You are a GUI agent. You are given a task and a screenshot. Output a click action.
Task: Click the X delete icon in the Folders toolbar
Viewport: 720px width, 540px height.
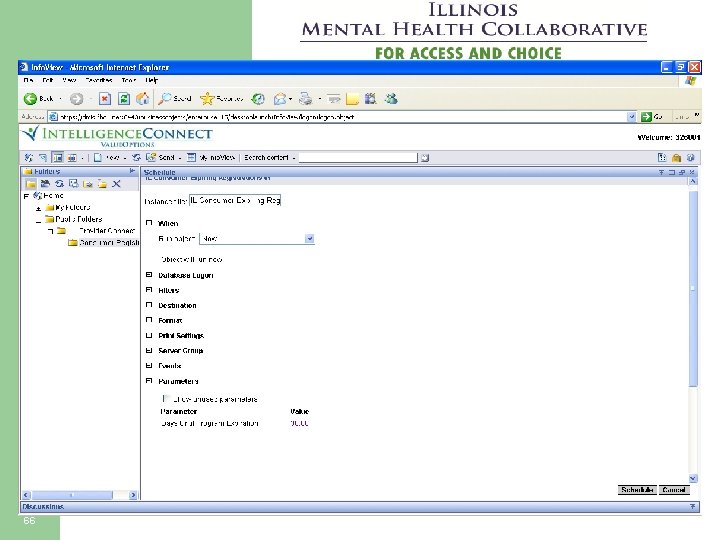coord(116,184)
